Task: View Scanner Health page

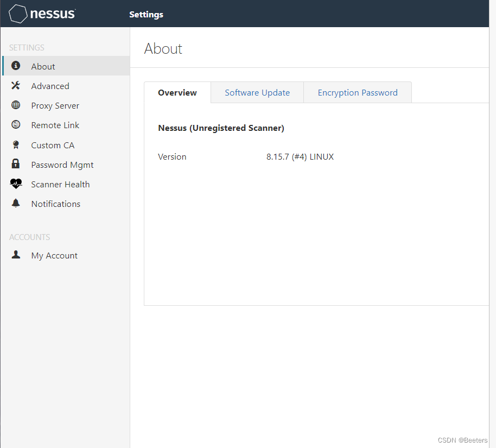Action: click(x=66, y=184)
